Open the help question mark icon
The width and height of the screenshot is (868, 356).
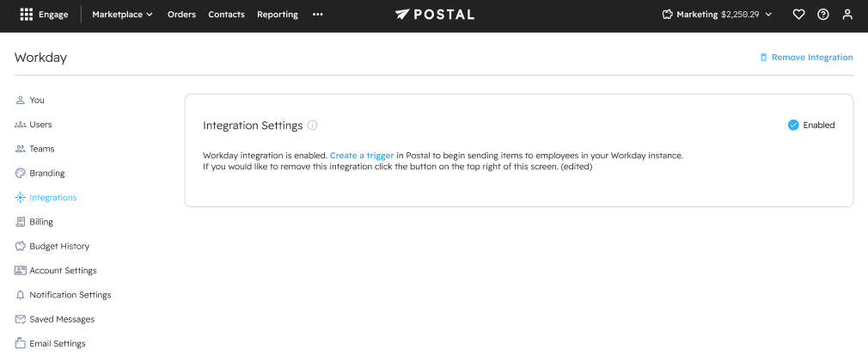pyautogui.click(x=822, y=15)
